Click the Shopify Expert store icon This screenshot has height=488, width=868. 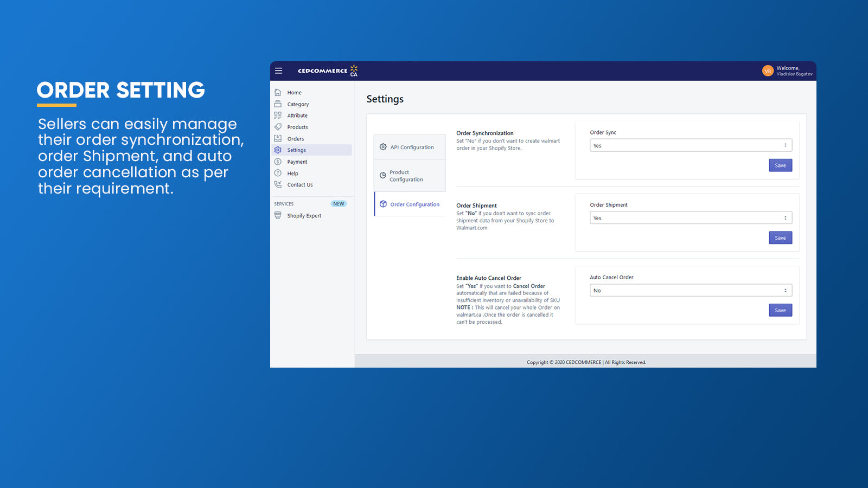pyautogui.click(x=278, y=216)
